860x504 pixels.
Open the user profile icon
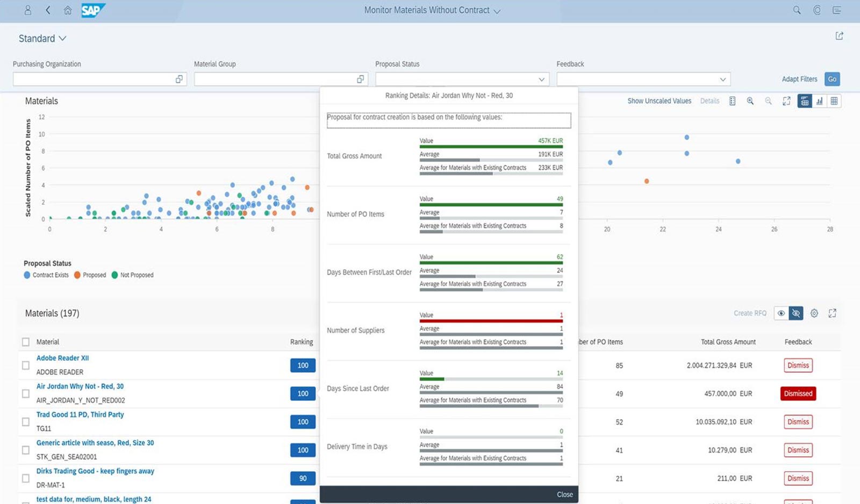(x=28, y=10)
